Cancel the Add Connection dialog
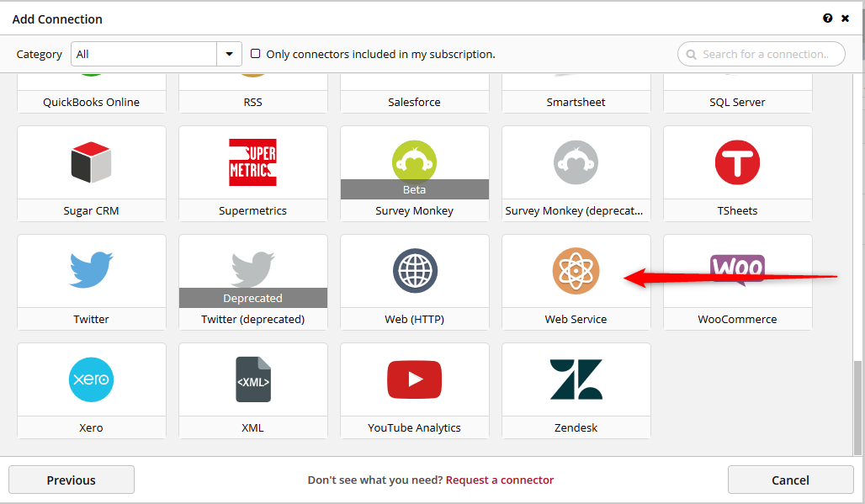The width and height of the screenshot is (865, 504). [790, 480]
